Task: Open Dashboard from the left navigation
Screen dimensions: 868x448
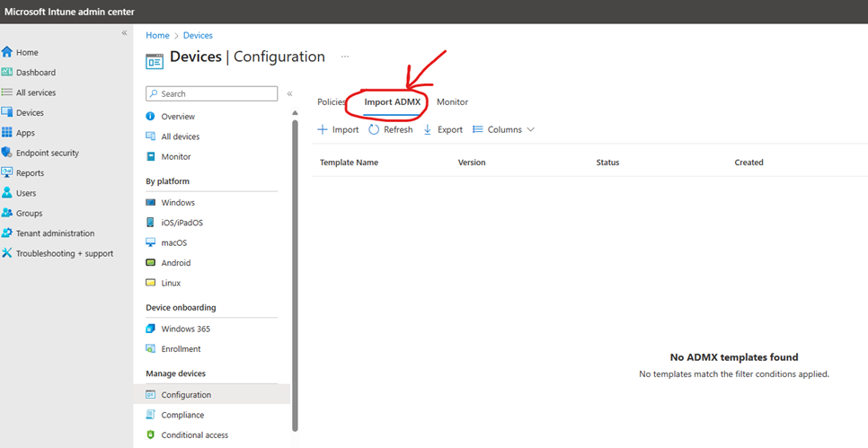Action: (x=36, y=72)
